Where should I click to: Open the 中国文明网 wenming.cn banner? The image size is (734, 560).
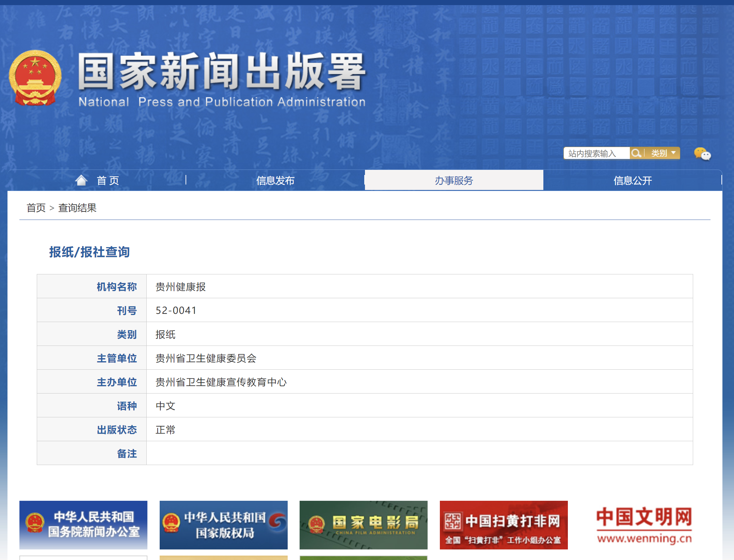pos(644,525)
